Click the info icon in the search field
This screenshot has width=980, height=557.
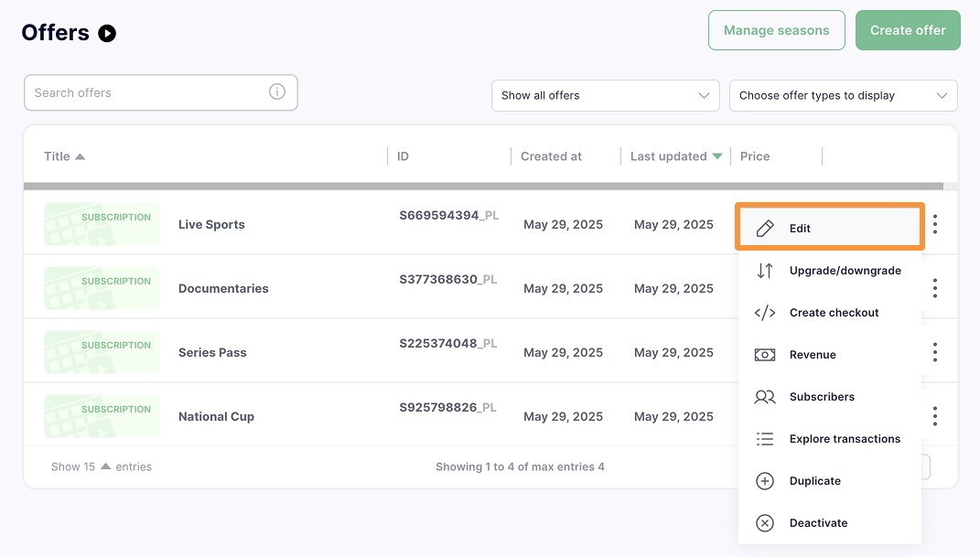point(277,91)
